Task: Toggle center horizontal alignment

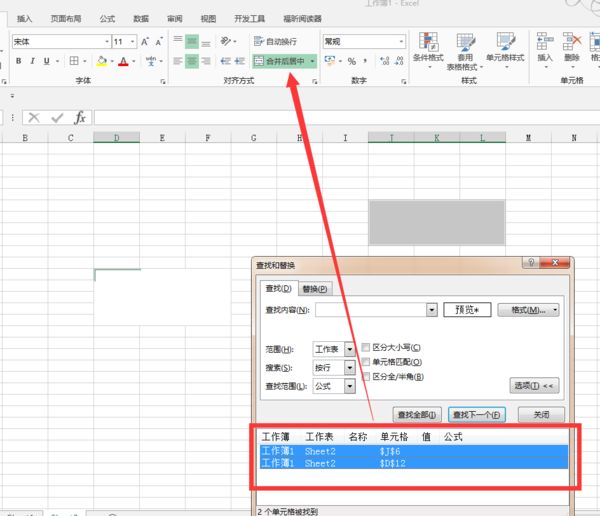Action: 192,61
